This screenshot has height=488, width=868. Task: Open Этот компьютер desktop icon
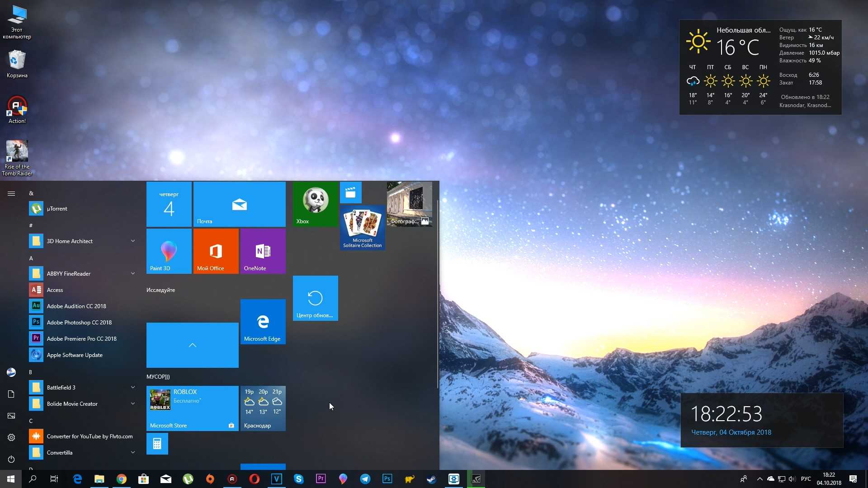pos(17,23)
